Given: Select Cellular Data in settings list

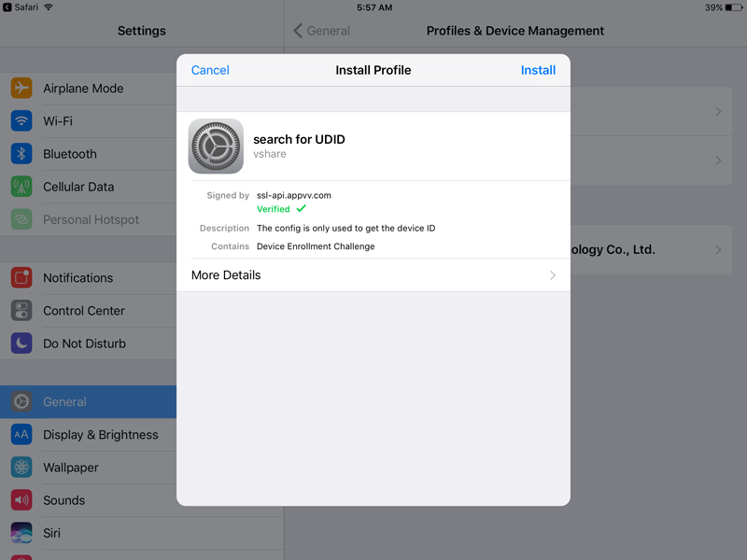Looking at the screenshot, I should point(88,187).
